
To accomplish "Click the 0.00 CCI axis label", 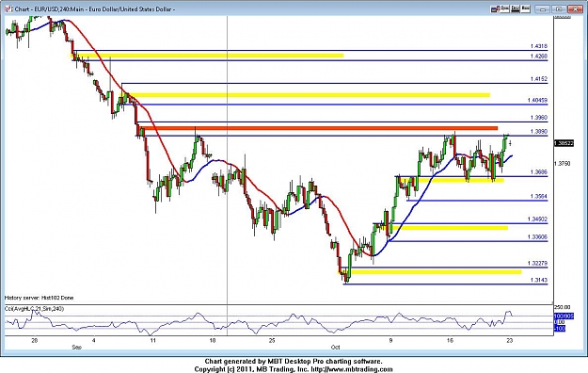I will [559, 322].
